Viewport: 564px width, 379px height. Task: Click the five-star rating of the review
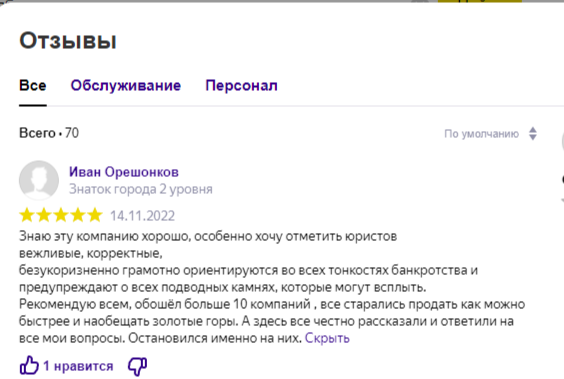click(x=61, y=215)
